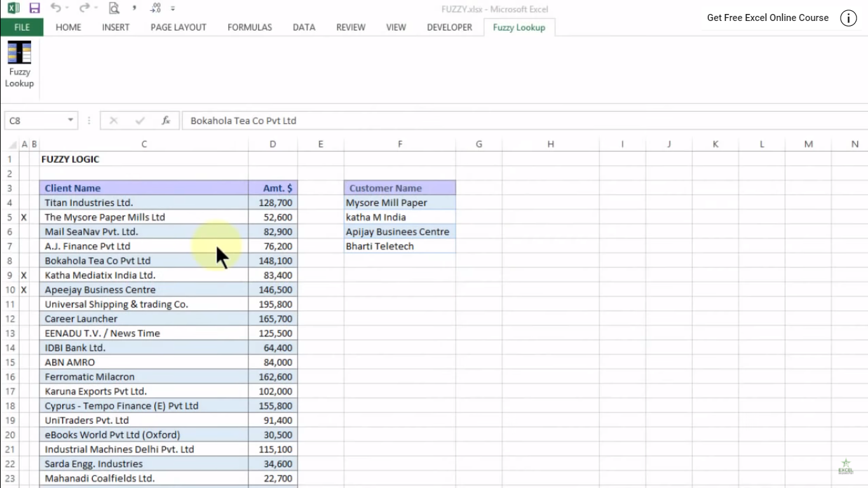Open the FILE tab

point(22,27)
